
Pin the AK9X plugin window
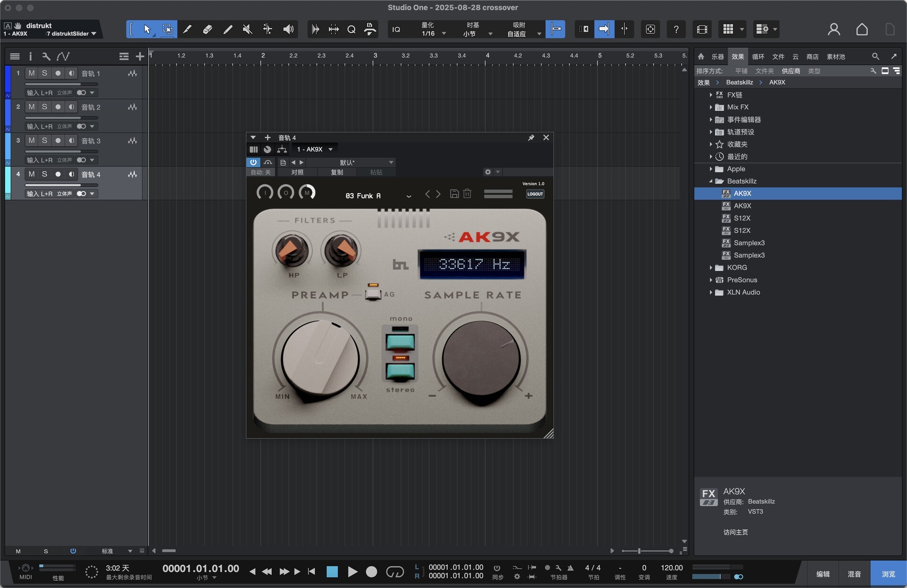pyautogui.click(x=531, y=137)
